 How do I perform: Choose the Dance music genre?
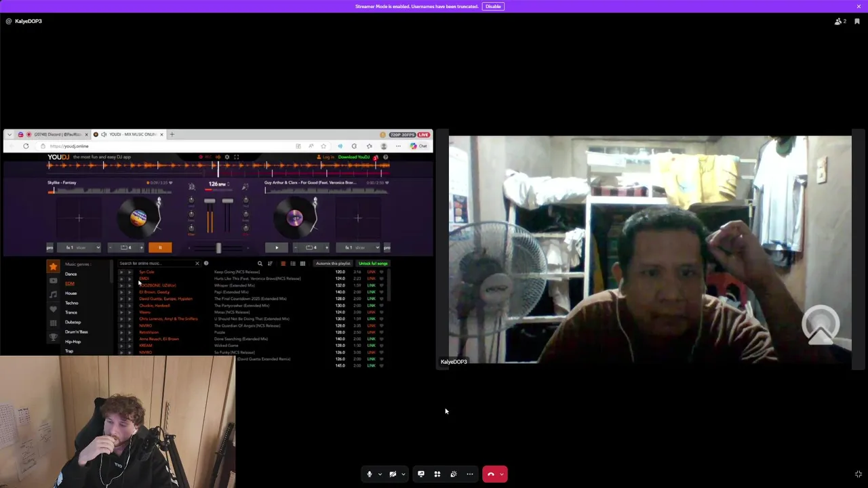pos(71,274)
